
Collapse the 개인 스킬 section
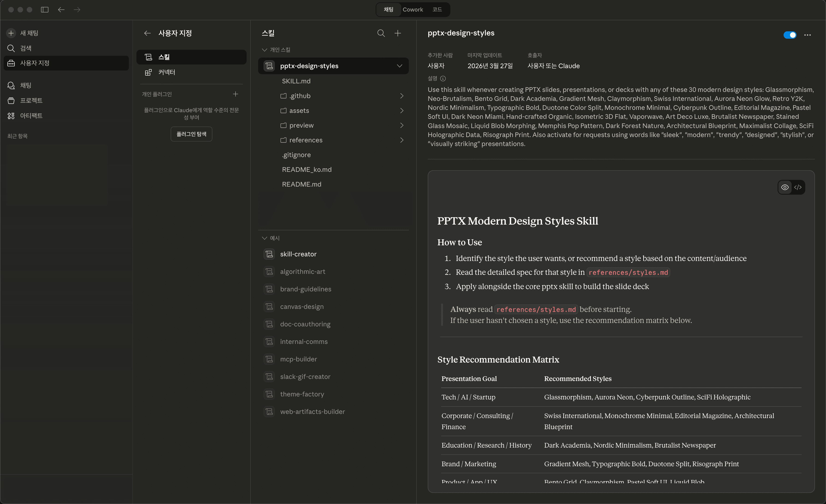pyautogui.click(x=265, y=50)
